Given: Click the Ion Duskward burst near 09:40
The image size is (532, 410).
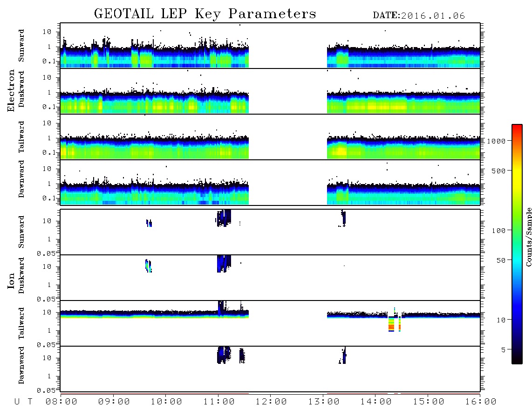Looking at the screenshot, I should tap(148, 266).
